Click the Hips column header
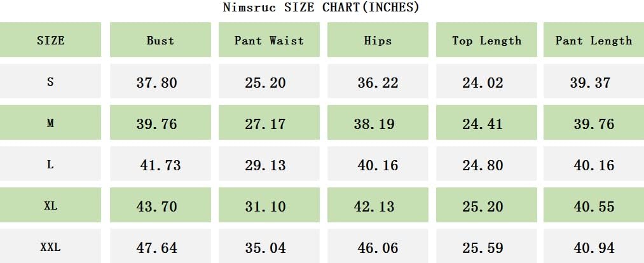Viewport: 644px width, 263px height. [378, 41]
